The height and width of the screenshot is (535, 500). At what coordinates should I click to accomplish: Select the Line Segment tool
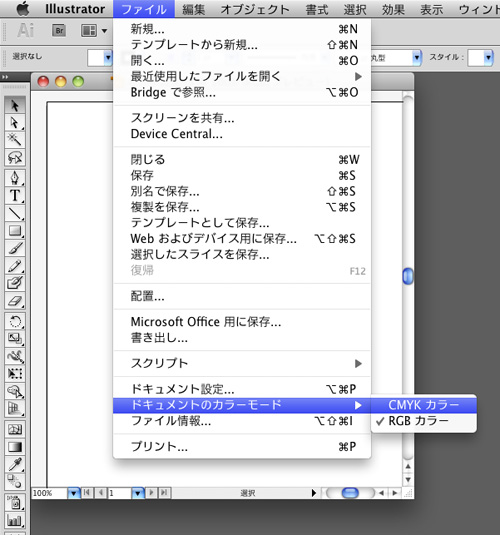(x=15, y=213)
